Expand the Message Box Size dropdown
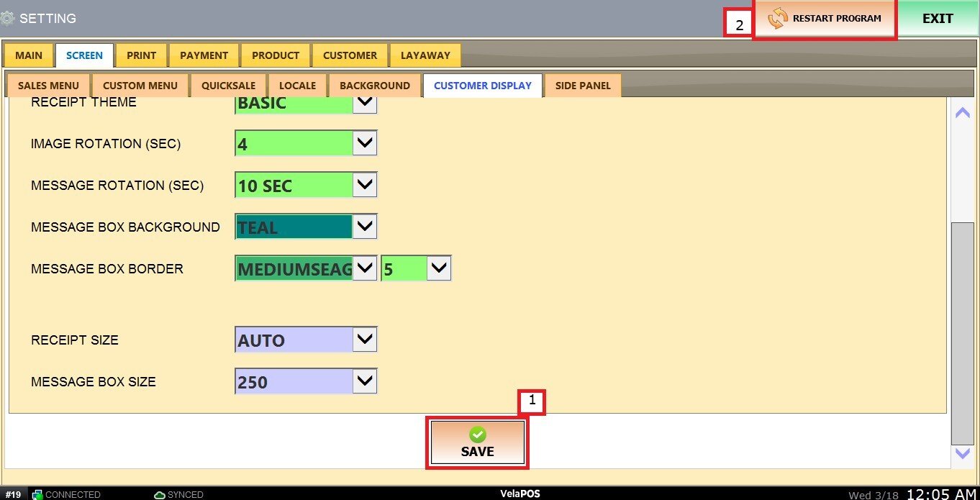The height and width of the screenshot is (500, 980). pos(365,381)
